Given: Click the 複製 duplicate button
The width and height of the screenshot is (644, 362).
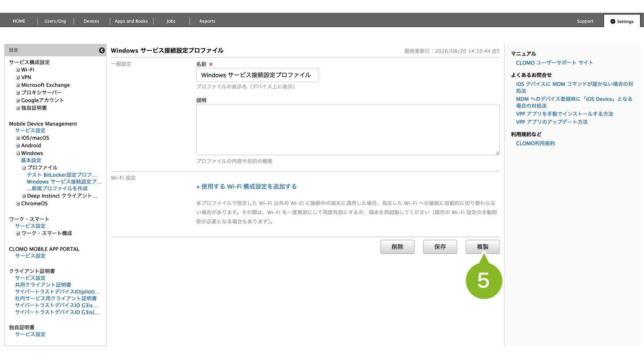Looking at the screenshot, I should pyautogui.click(x=482, y=247).
